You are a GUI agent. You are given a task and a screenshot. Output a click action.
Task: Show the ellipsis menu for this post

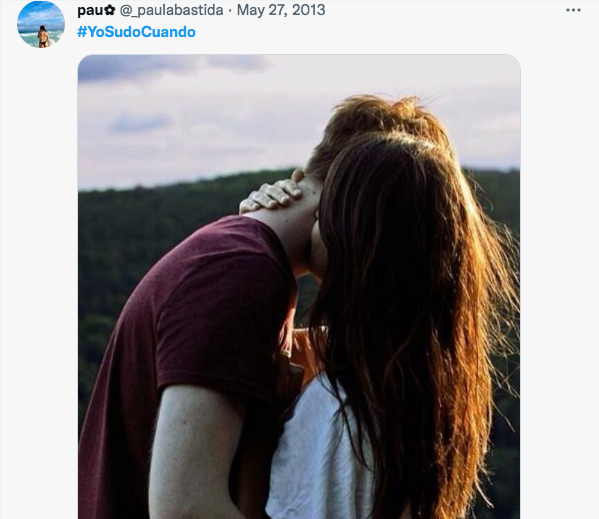pyautogui.click(x=573, y=10)
